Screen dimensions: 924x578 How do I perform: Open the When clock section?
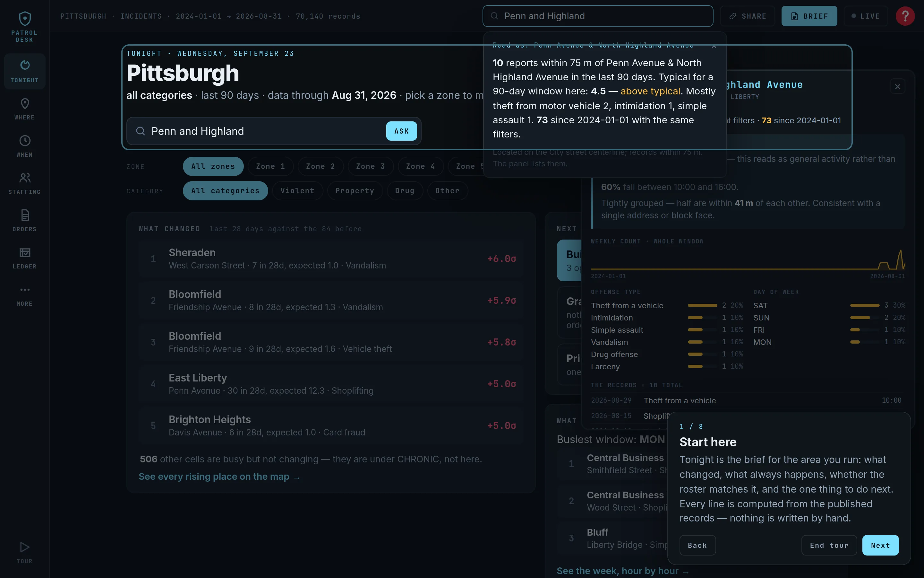pyautogui.click(x=24, y=146)
